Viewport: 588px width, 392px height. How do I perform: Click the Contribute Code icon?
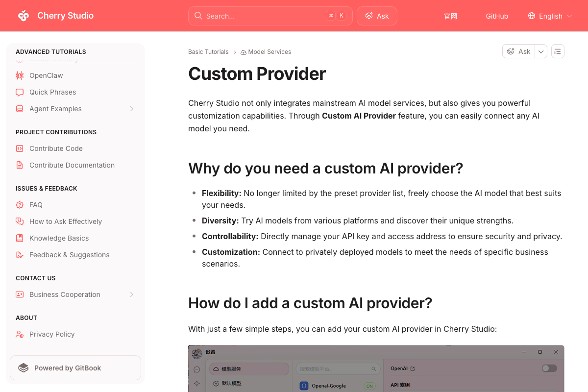point(20,148)
